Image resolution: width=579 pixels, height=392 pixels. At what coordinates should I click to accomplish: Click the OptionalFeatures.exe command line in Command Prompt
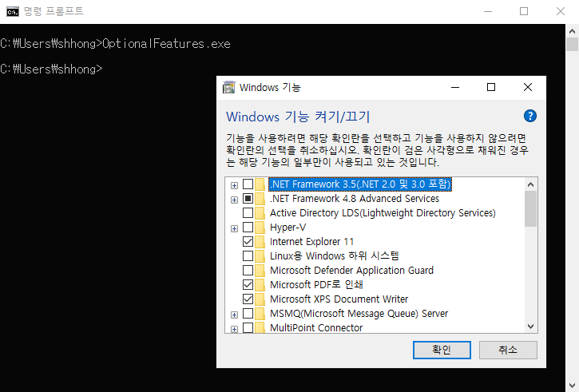(115, 44)
